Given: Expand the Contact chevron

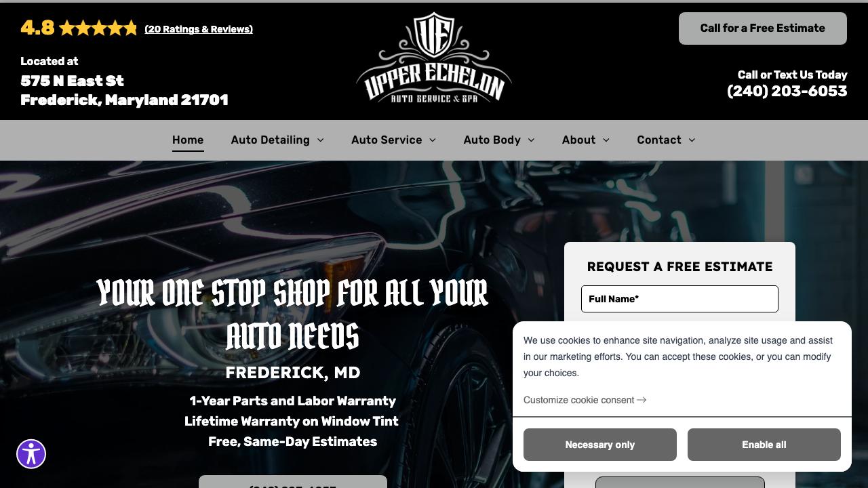Looking at the screenshot, I should [x=692, y=140].
